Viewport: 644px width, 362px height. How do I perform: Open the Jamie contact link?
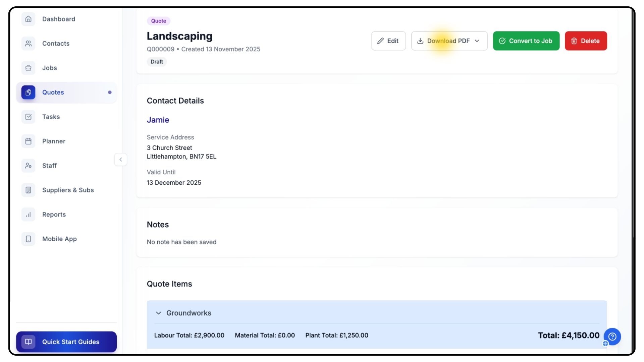click(158, 120)
